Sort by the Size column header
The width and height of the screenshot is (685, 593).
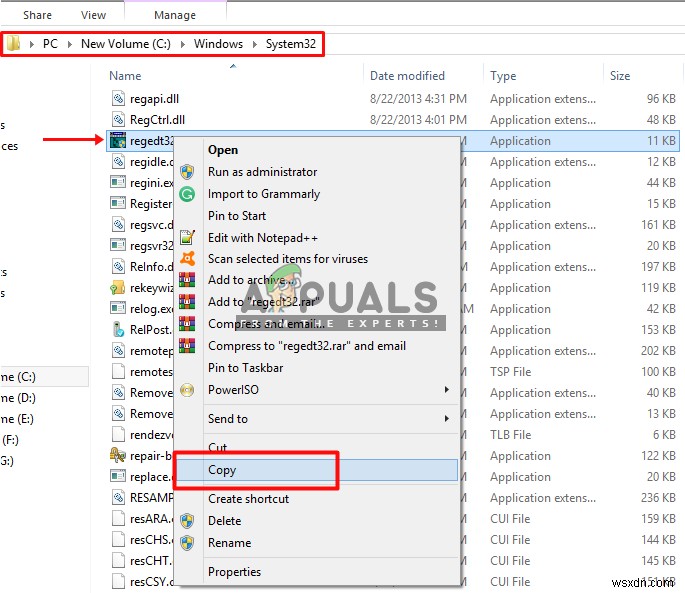pyautogui.click(x=620, y=76)
